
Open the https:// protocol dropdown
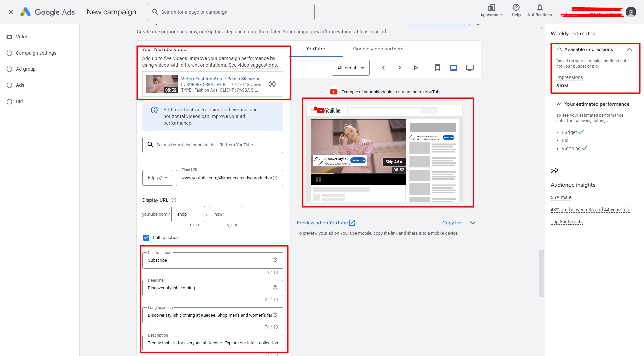click(x=157, y=178)
